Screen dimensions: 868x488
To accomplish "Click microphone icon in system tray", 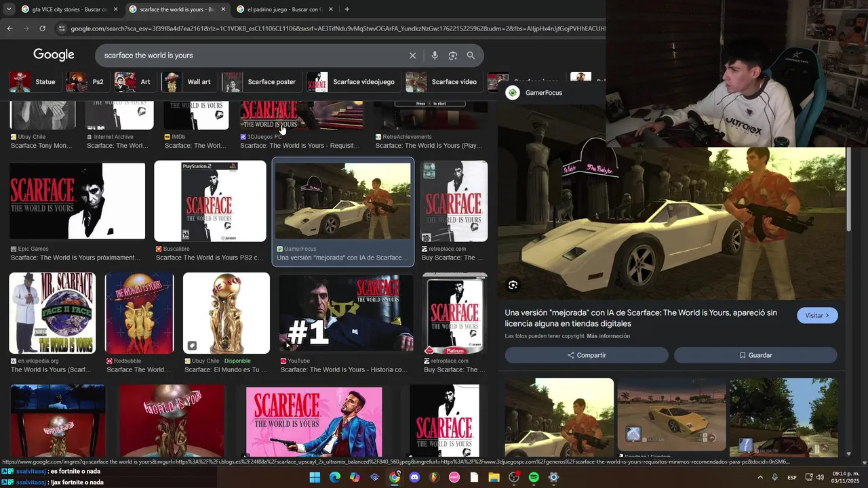I will [774, 478].
